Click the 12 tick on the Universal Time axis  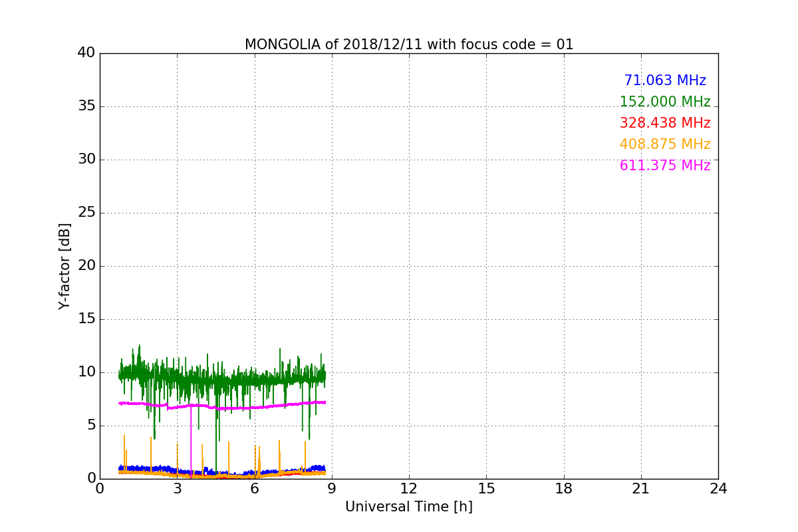click(x=409, y=489)
